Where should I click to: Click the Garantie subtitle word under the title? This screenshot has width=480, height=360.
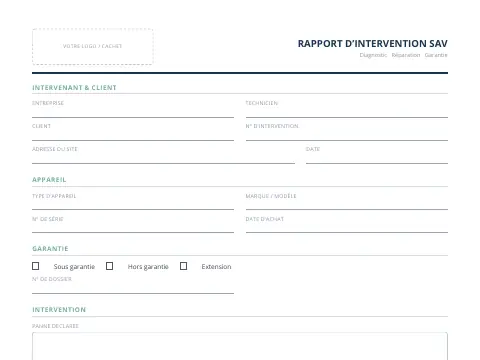(436, 55)
